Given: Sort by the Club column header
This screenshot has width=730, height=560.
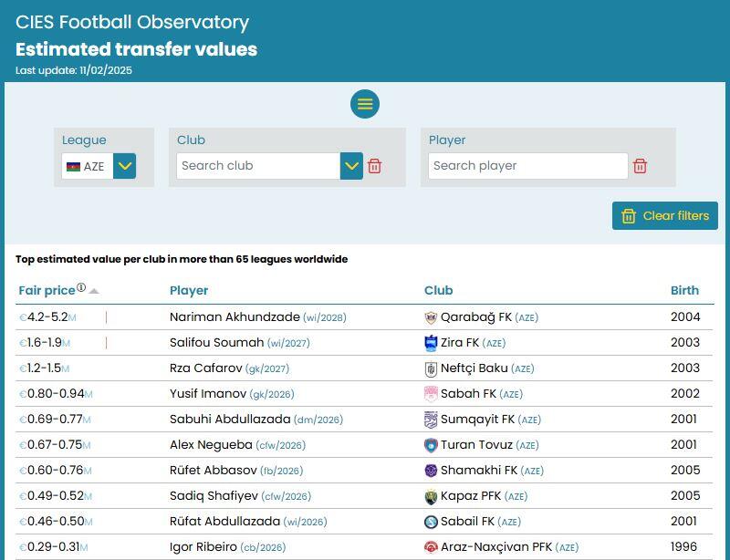Looking at the screenshot, I should tap(438, 290).
